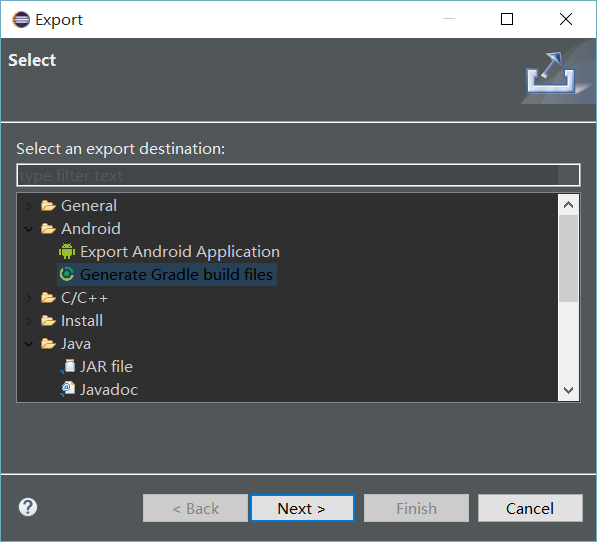This screenshot has width=597, height=542.
Task: Click the Gradle build files icon
Action: point(67,274)
